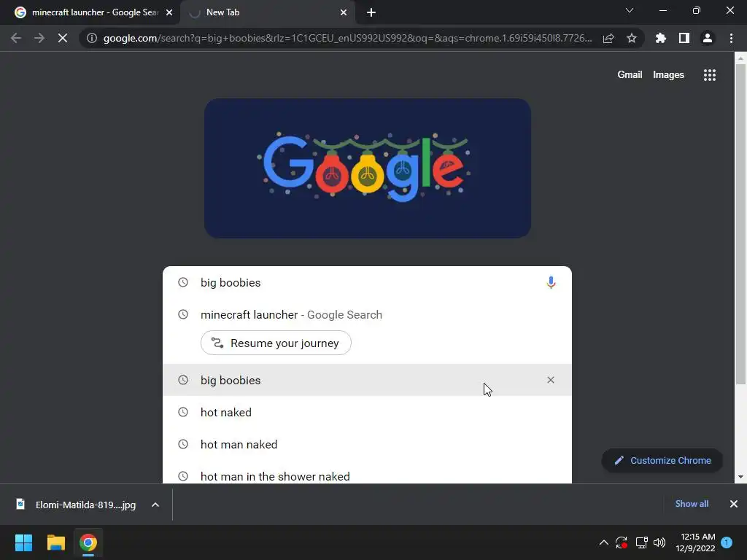Open File Explorer from taskbar
The width and height of the screenshot is (747, 560).
point(55,542)
